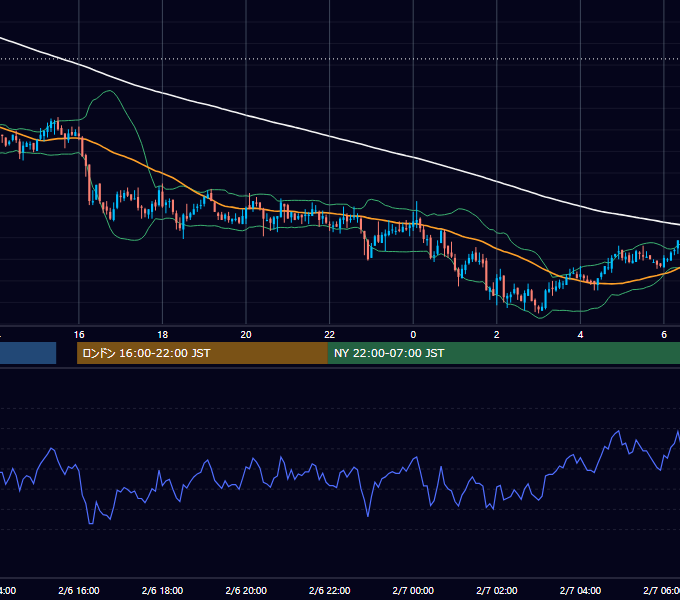Click the date label 2/6 22:00
680x600 pixels.
pyautogui.click(x=330, y=590)
